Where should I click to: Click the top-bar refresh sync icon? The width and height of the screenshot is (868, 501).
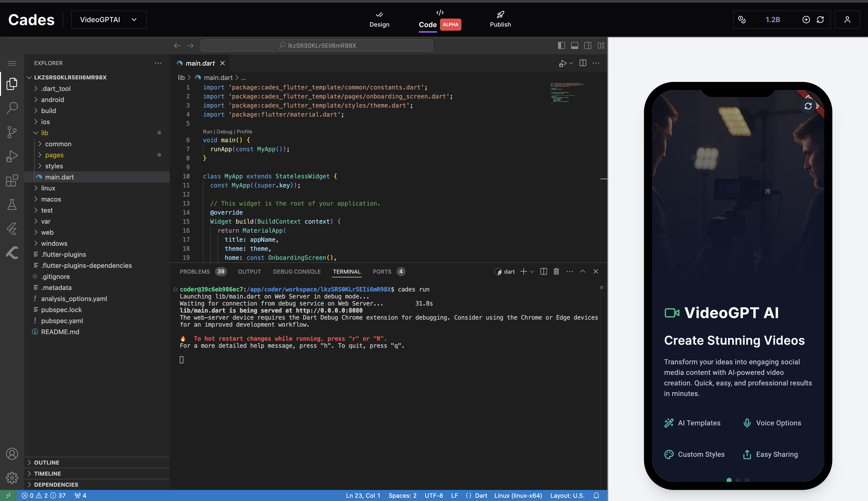tap(820, 20)
